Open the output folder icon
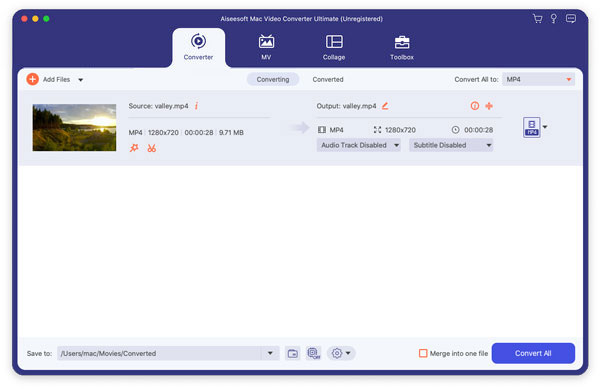Image resolution: width=600 pixels, height=389 pixels. pyautogui.click(x=293, y=353)
